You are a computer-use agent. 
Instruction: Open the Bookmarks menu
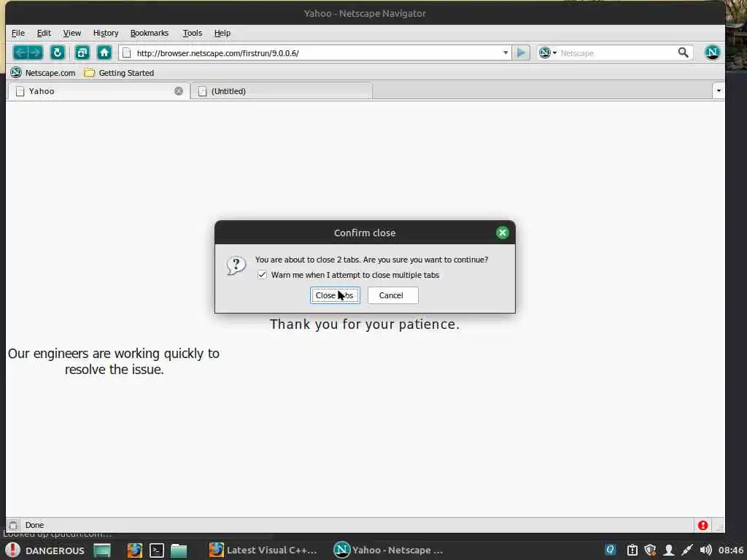click(x=149, y=33)
